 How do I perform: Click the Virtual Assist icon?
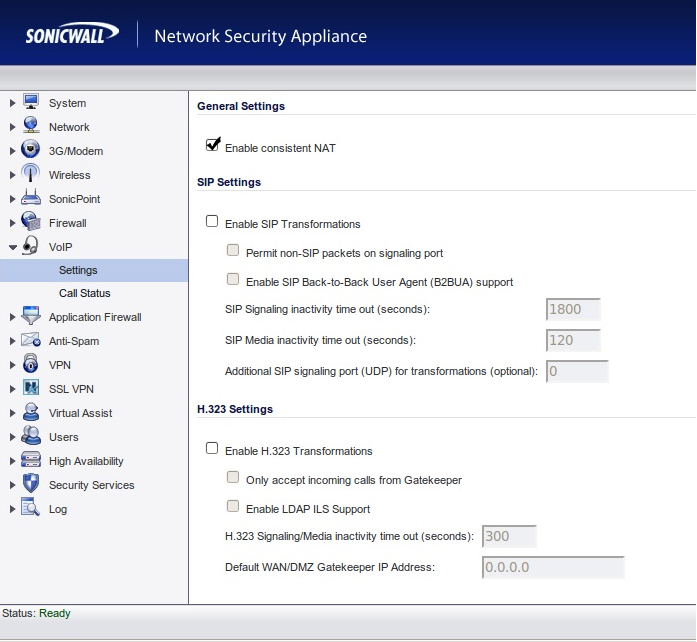click(x=31, y=412)
